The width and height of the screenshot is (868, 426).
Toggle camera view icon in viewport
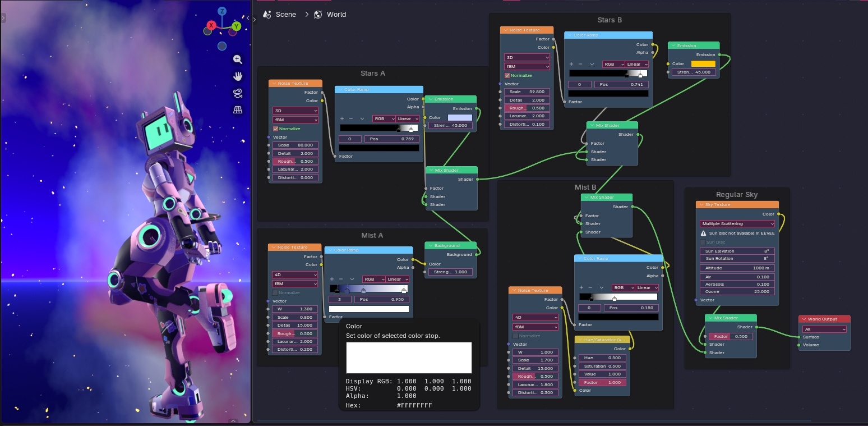238,93
